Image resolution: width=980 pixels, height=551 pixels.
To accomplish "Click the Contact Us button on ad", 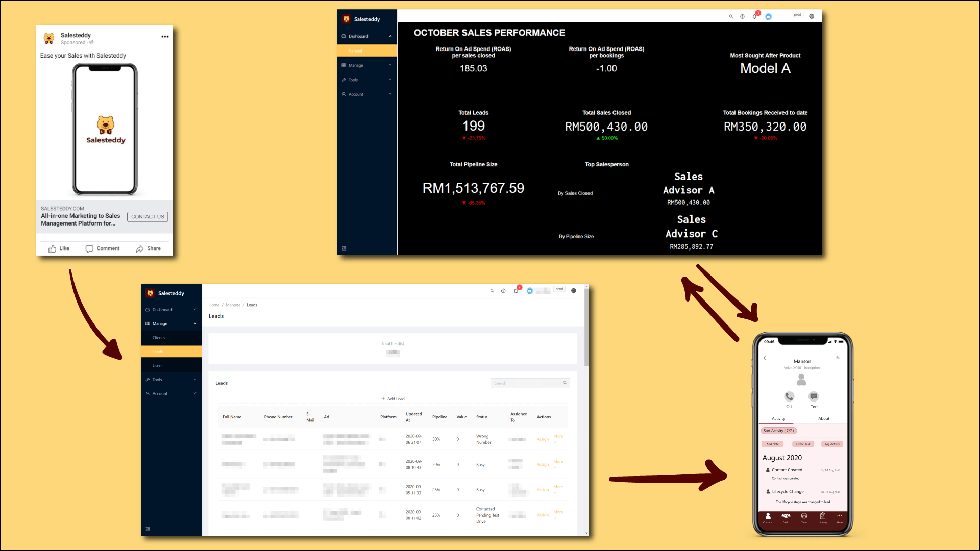I will pyautogui.click(x=148, y=217).
